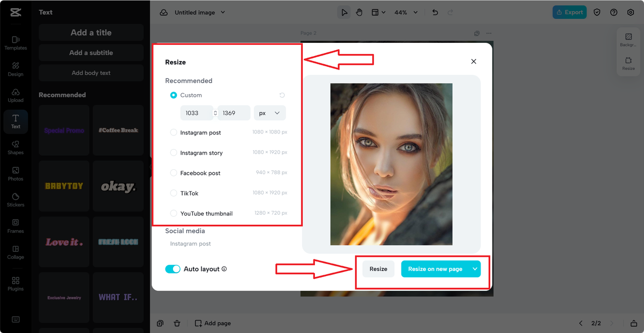Choose the BABYTOY text style
The image size is (644, 333).
pos(64,186)
